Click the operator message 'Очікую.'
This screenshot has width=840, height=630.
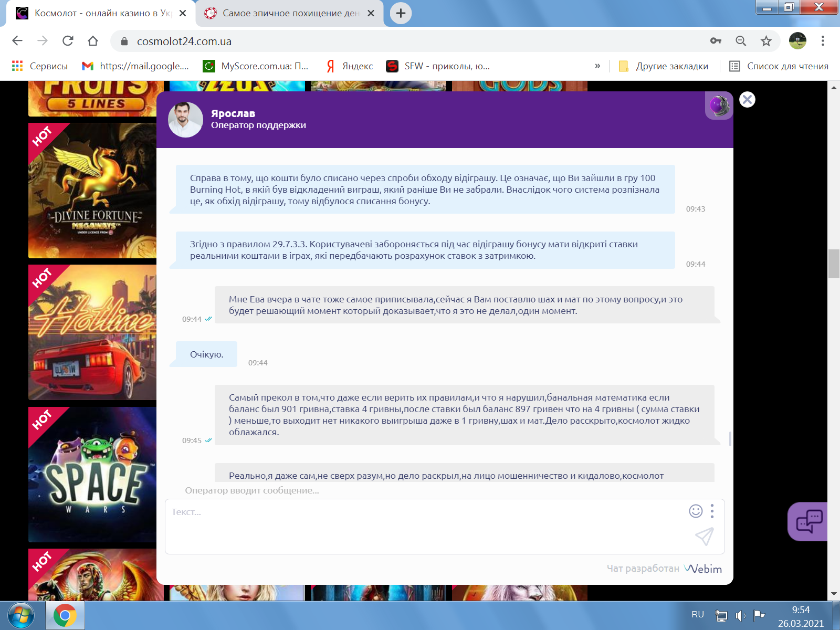click(x=206, y=354)
